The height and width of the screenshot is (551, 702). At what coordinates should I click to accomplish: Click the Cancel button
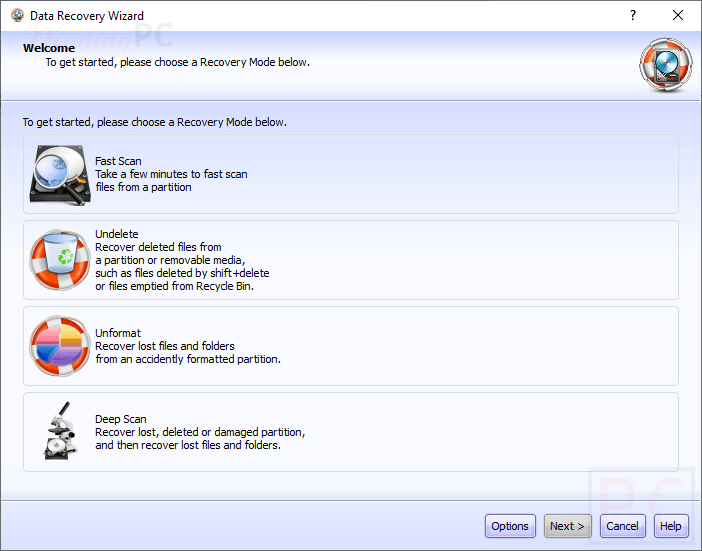click(622, 526)
